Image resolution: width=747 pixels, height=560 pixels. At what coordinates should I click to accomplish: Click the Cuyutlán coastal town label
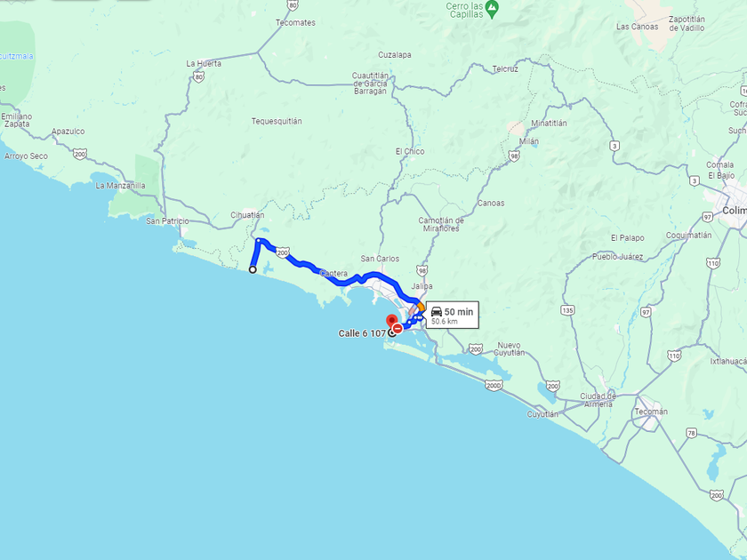(x=542, y=414)
